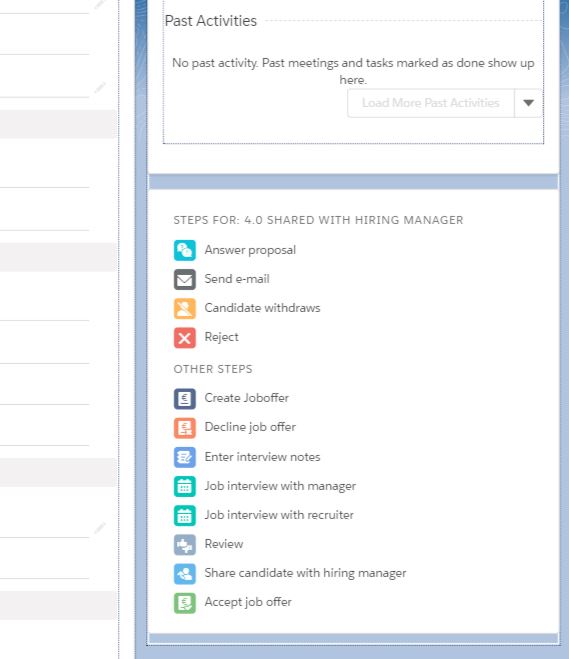Select the Enter interview notes icon
The width and height of the screenshot is (569, 659).
pyautogui.click(x=184, y=457)
